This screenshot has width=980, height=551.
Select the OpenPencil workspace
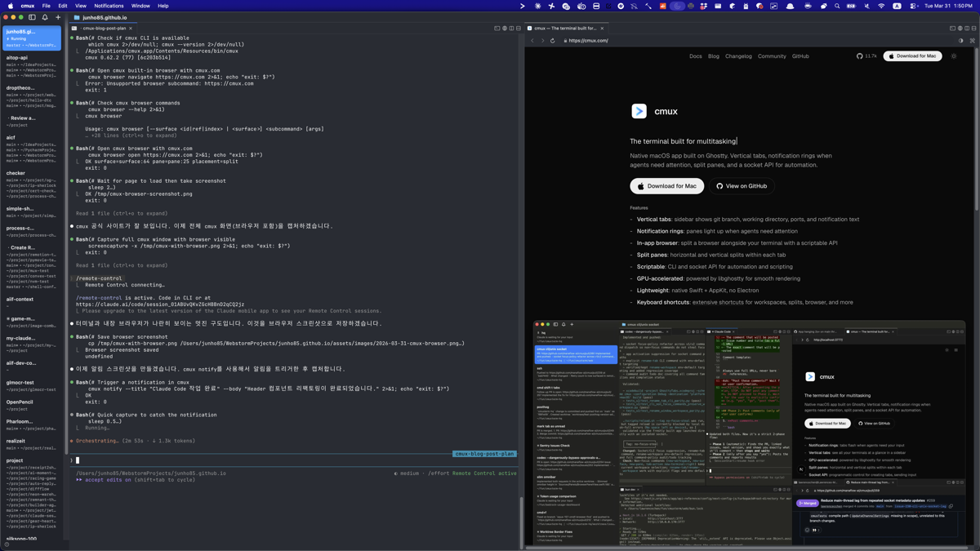[32, 406]
